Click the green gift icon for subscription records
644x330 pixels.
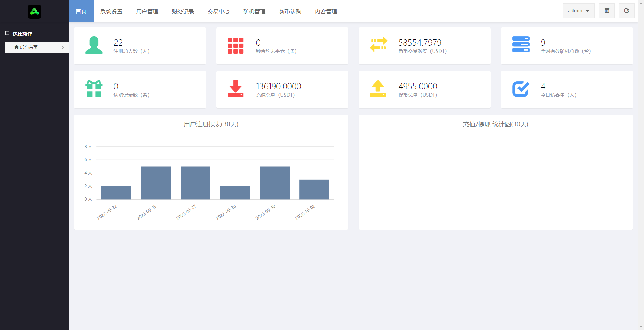[x=94, y=89]
